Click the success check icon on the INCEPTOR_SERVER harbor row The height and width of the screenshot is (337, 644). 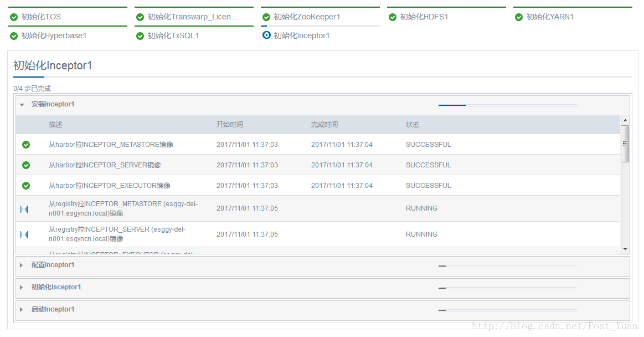coord(26,165)
